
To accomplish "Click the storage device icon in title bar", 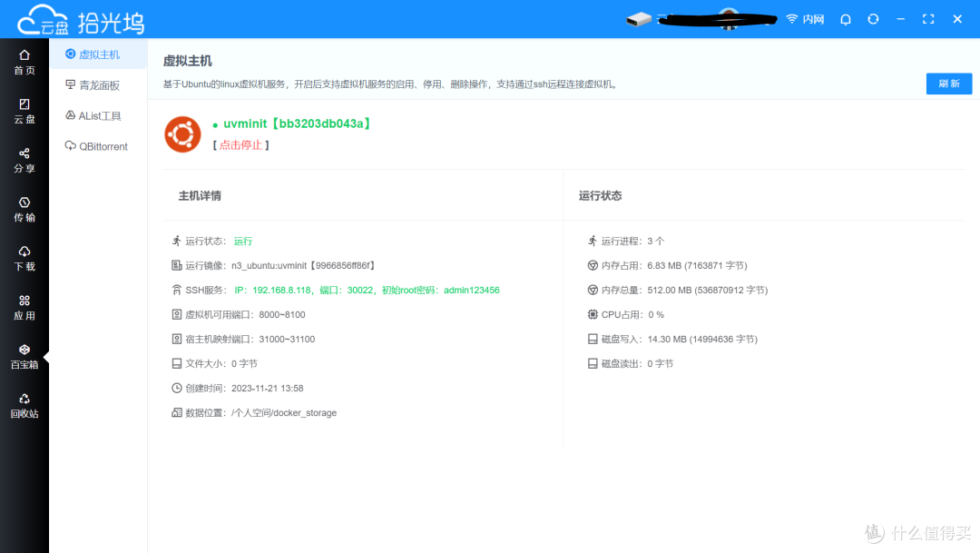I will tap(639, 19).
